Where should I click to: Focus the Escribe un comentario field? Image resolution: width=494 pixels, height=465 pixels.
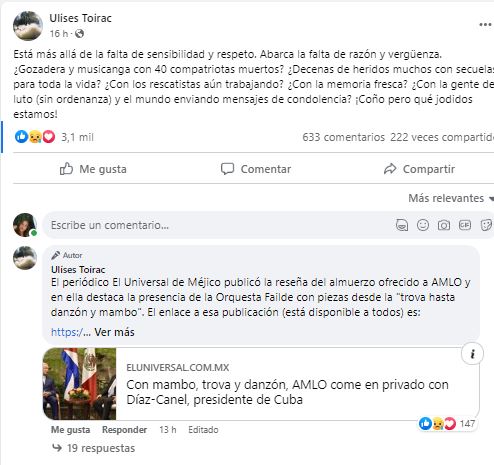220,225
